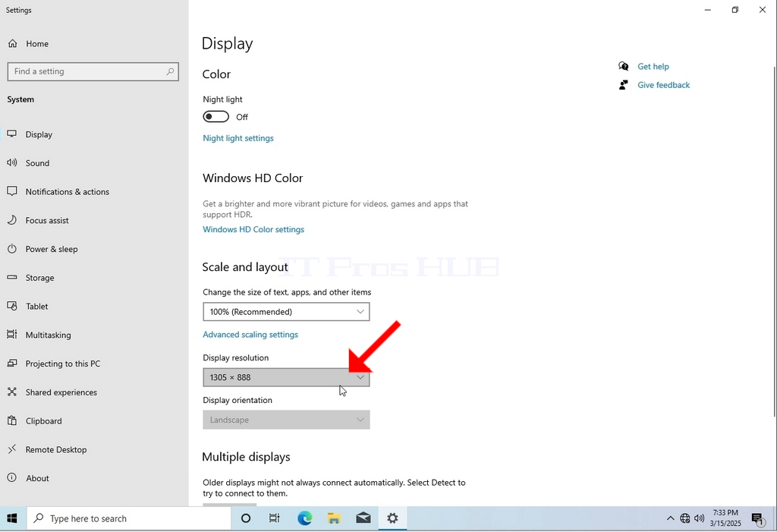777x532 pixels.
Task: Click the Find a setting search box
Action: click(93, 71)
